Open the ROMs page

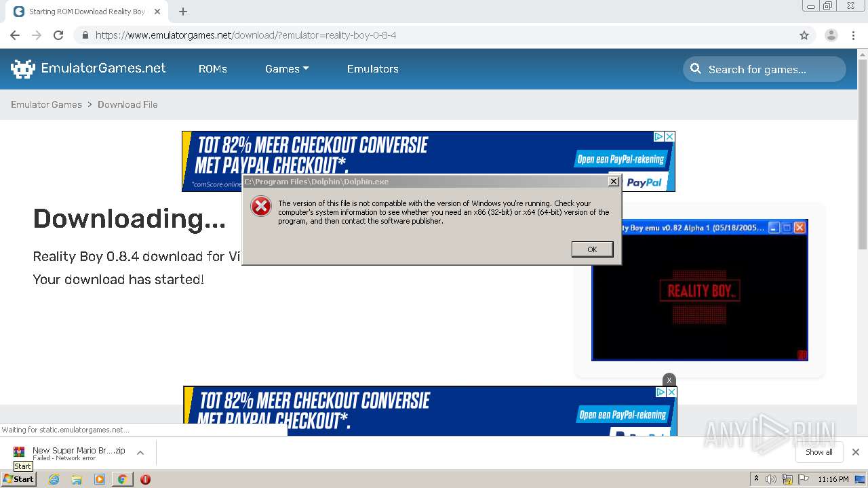click(212, 69)
